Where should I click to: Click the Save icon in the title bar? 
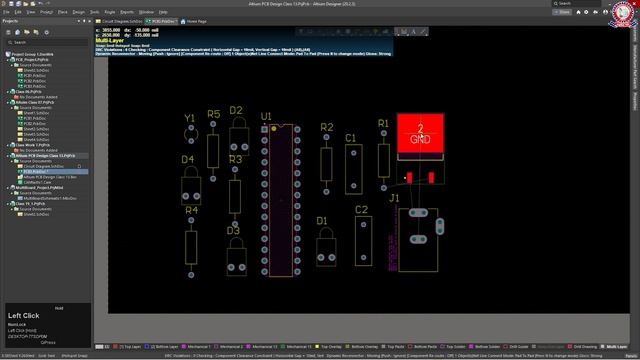coord(11,4)
